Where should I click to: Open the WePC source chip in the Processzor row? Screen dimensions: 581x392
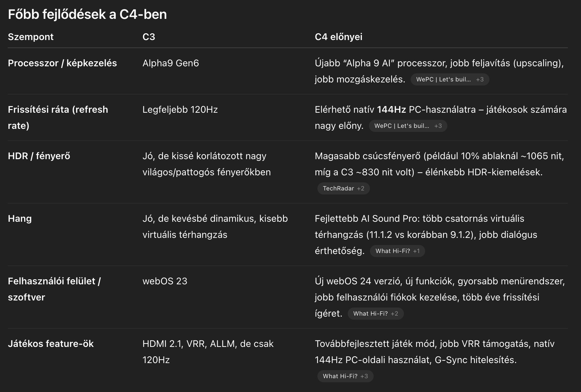pyautogui.click(x=449, y=79)
